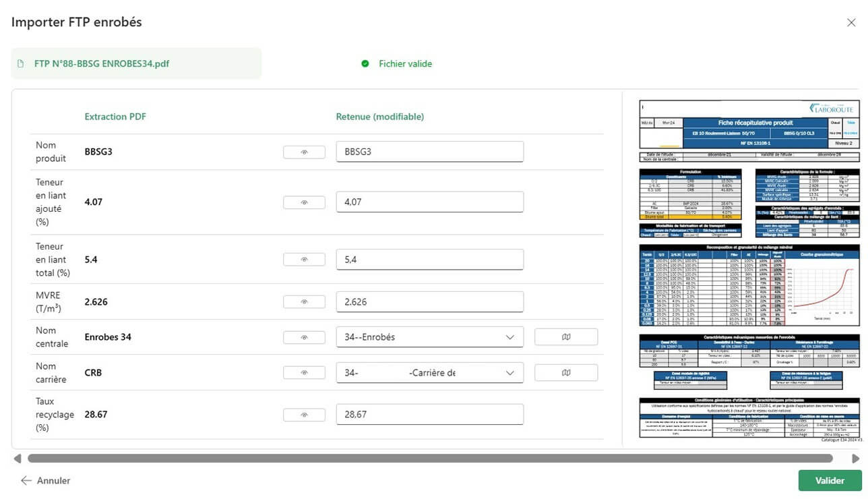The image size is (868, 499).
Task: Click the green Fichier valide check icon
Action: (365, 63)
